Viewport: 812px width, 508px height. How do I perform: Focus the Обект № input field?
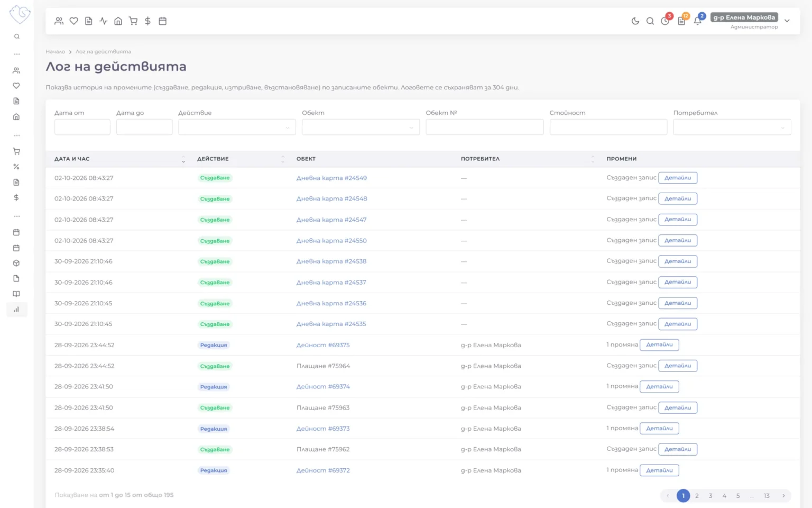tap(485, 127)
